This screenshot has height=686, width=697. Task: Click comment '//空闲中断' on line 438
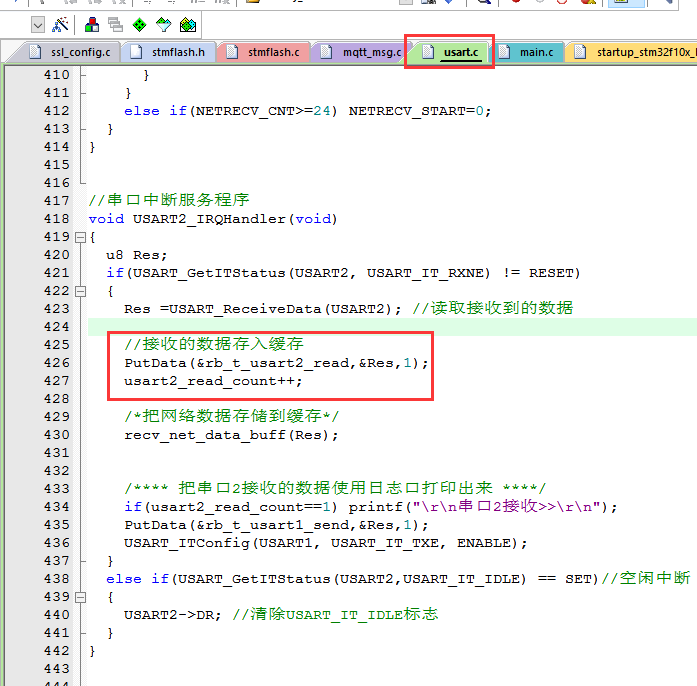[646, 579]
